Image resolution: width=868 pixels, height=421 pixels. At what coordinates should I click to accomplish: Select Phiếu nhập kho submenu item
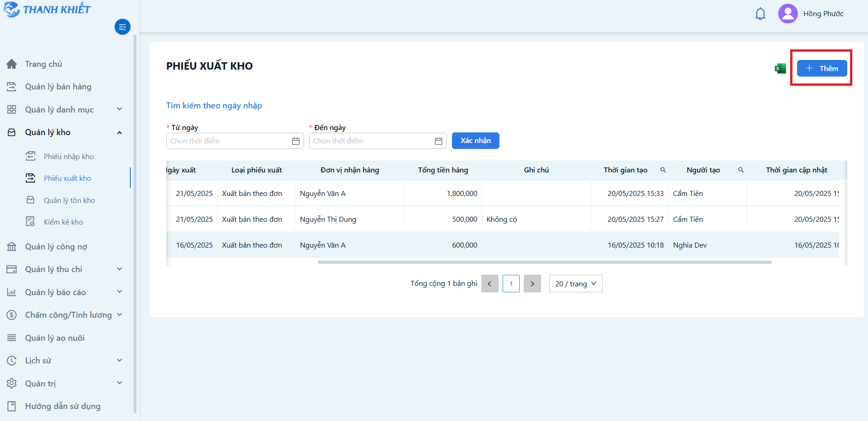point(69,156)
